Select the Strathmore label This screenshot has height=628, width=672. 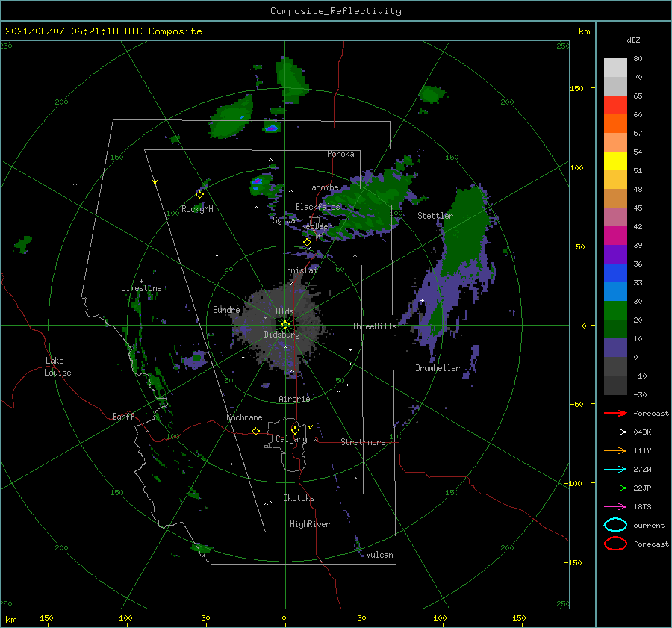point(363,442)
